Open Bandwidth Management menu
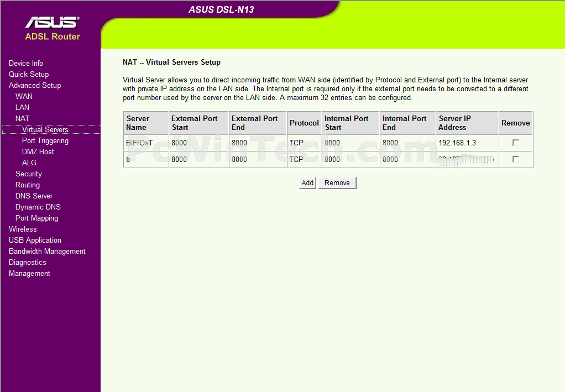 [x=47, y=252]
